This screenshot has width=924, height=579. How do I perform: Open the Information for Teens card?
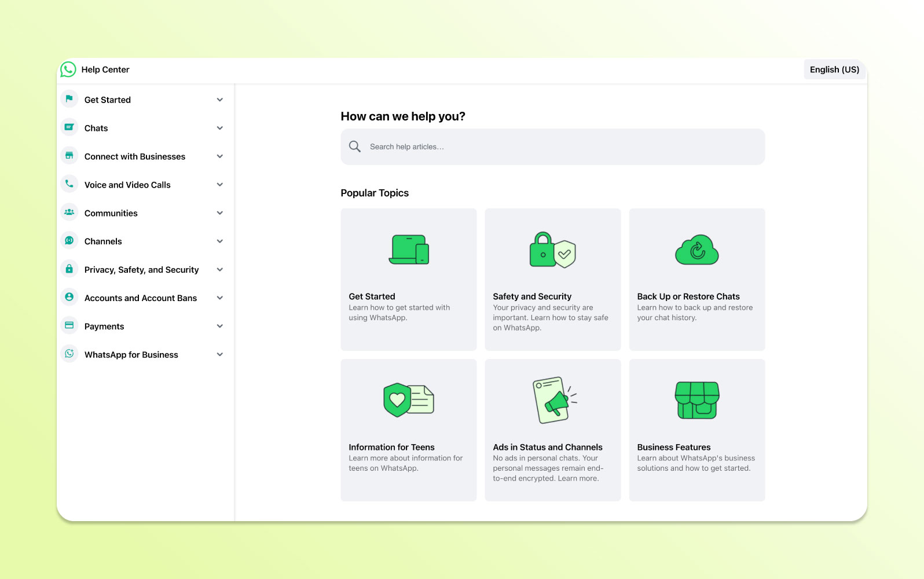coord(408,430)
